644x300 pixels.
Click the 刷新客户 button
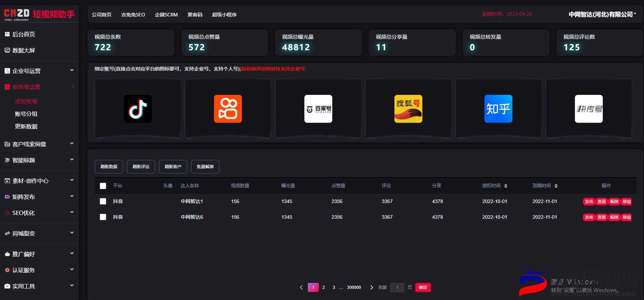click(x=173, y=166)
